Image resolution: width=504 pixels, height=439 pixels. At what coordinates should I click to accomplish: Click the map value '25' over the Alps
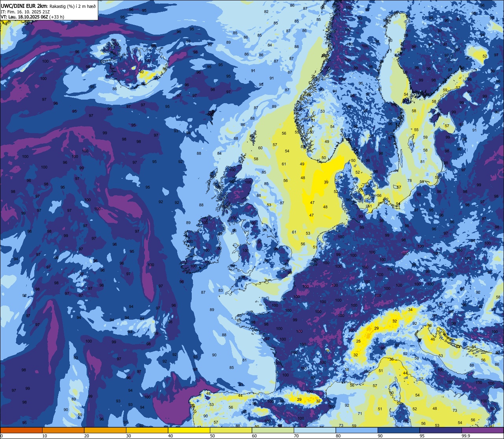click(x=358, y=341)
